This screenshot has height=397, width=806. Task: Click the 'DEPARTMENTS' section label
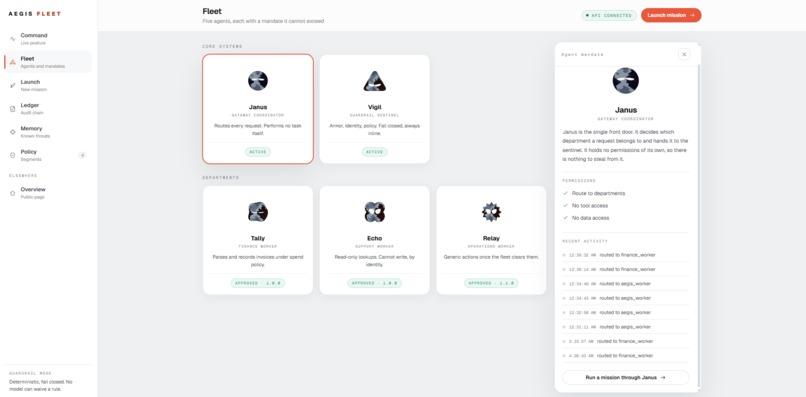(221, 178)
